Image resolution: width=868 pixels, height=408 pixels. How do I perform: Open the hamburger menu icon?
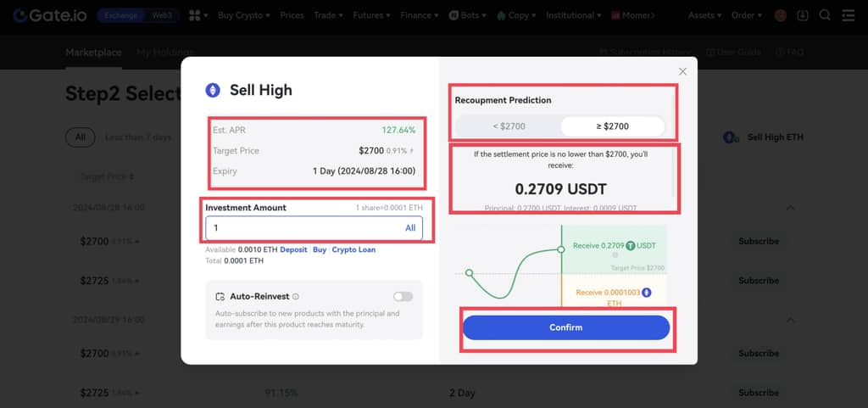point(848,15)
